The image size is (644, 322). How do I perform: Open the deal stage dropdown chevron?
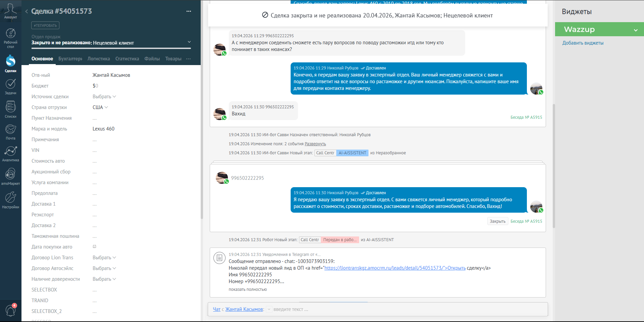[x=189, y=42]
